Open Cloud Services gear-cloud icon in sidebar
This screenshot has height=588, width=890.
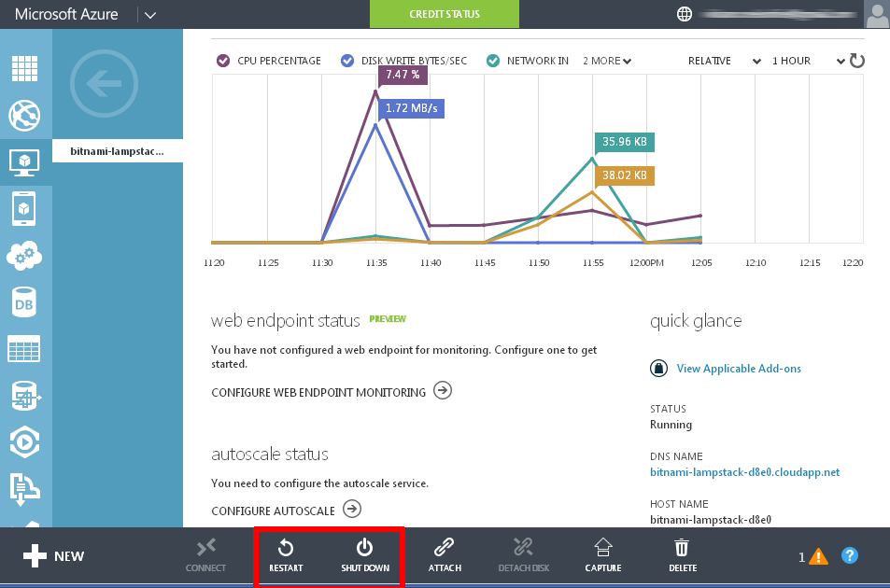point(24,255)
